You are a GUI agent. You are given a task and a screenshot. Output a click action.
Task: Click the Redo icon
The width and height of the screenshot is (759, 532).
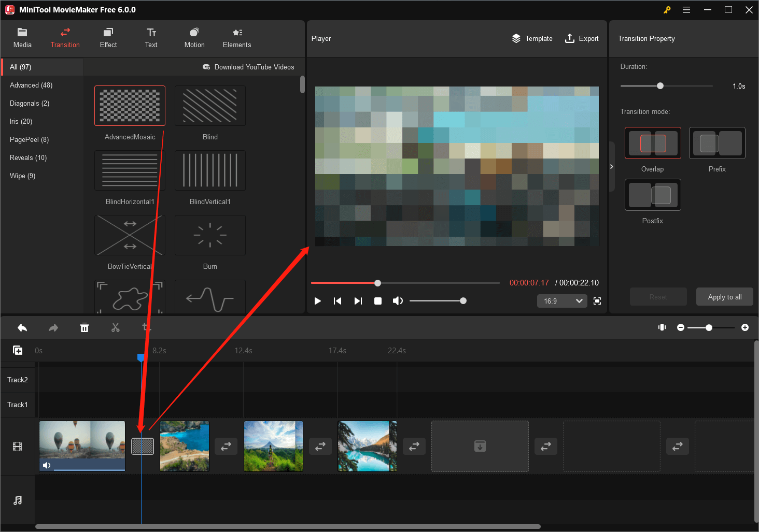tap(53, 327)
